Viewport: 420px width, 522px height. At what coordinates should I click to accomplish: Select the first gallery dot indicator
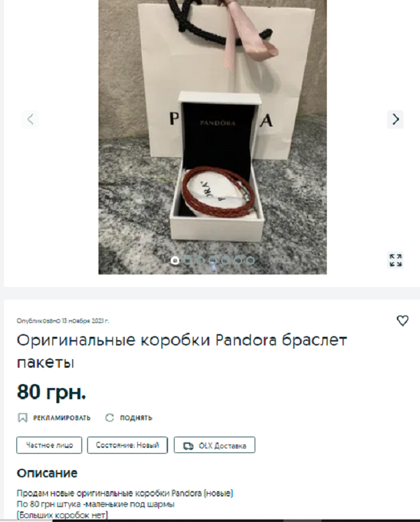tap(175, 260)
